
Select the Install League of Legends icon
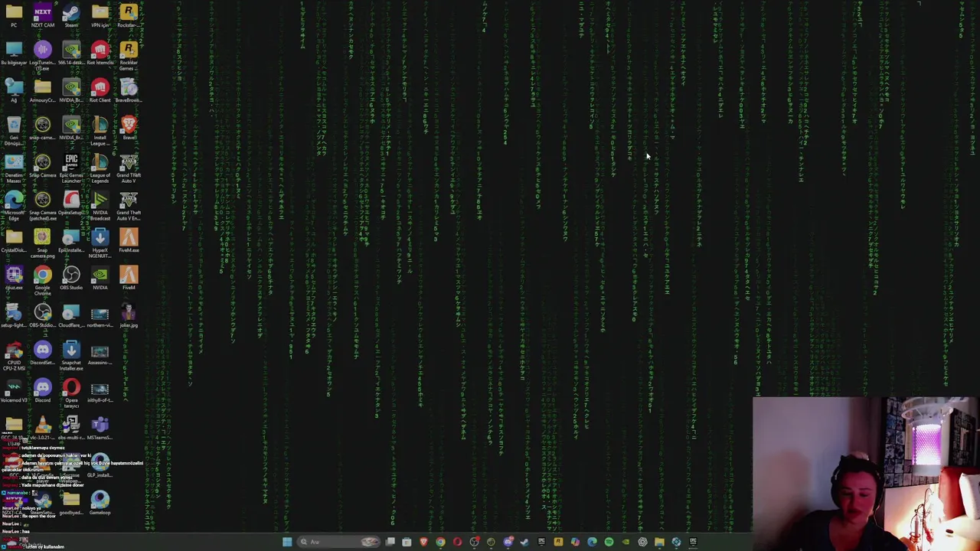pyautogui.click(x=100, y=130)
